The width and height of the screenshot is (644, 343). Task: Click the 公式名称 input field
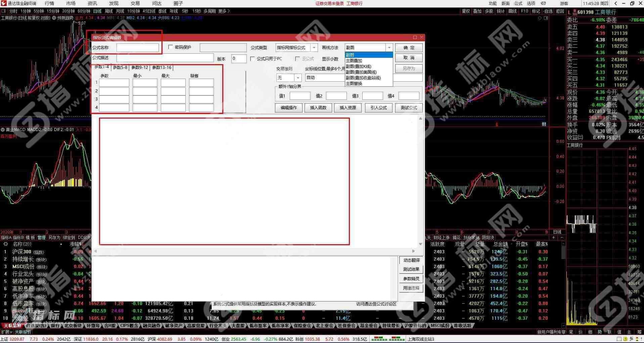pyautogui.click(x=138, y=48)
